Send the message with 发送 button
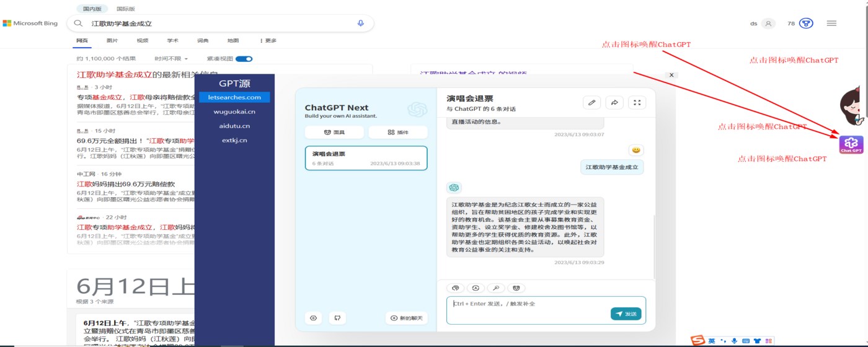Screen dimensions: 868x347 click(x=626, y=314)
